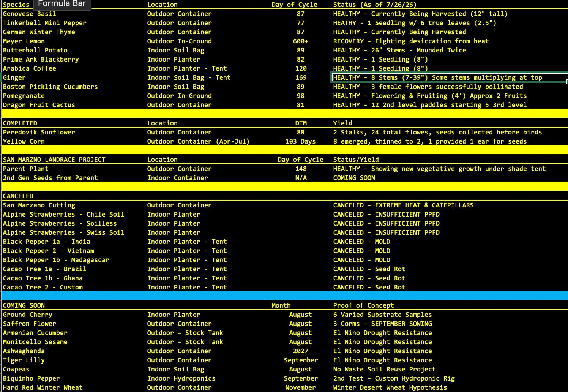Click Meyer Lemon's 600+ day value

click(x=301, y=41)
